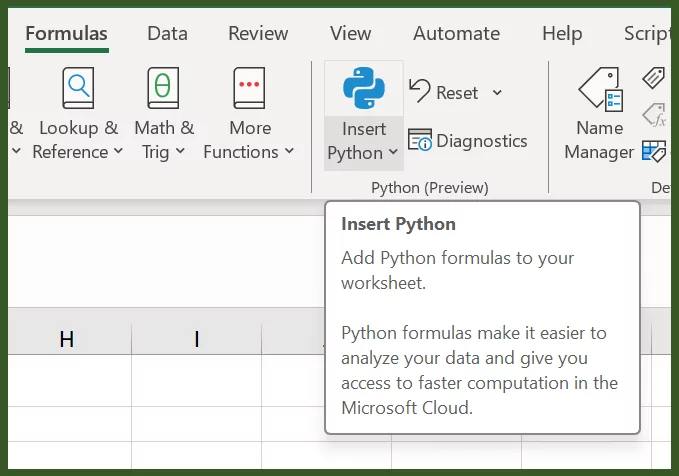The image size is (679, 476).
Task: Open the Automate tab
Action: pyautogui.click(x=456, y=33)
